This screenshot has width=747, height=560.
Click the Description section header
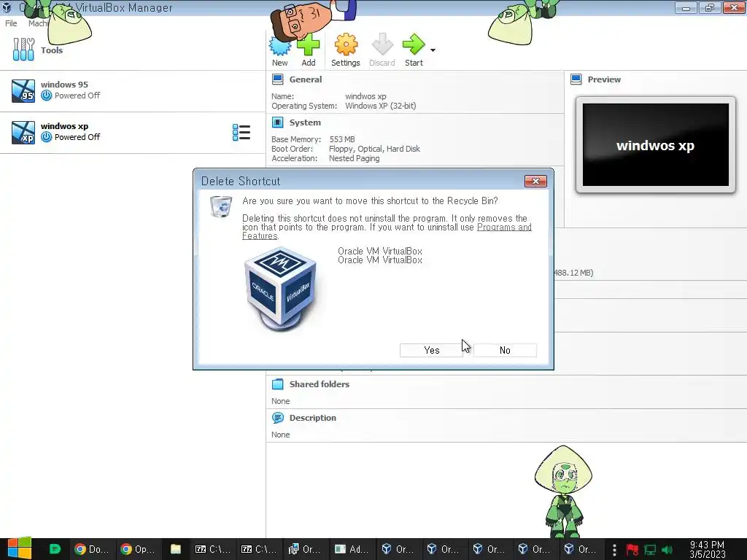point(312,418)
